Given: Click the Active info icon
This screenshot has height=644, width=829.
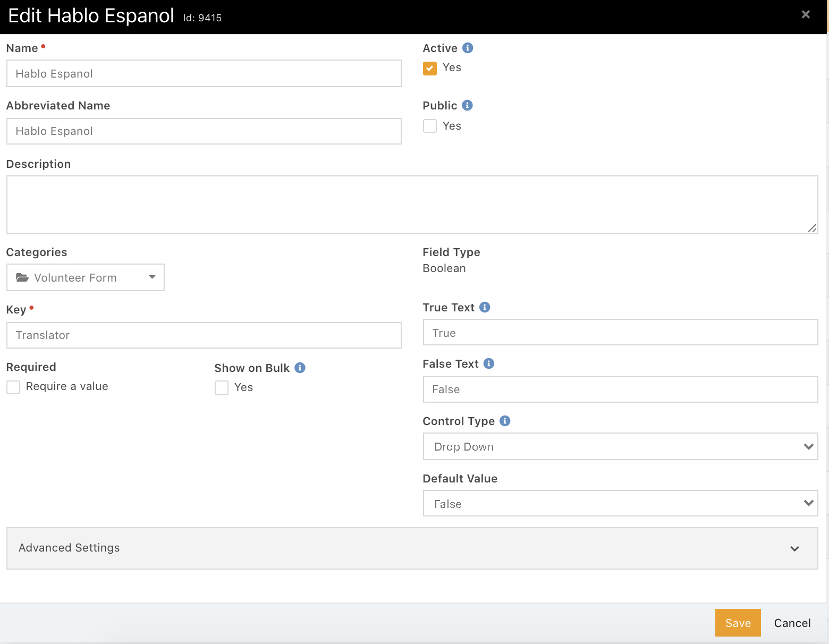Looking at the screenshot, I should 468,48.
